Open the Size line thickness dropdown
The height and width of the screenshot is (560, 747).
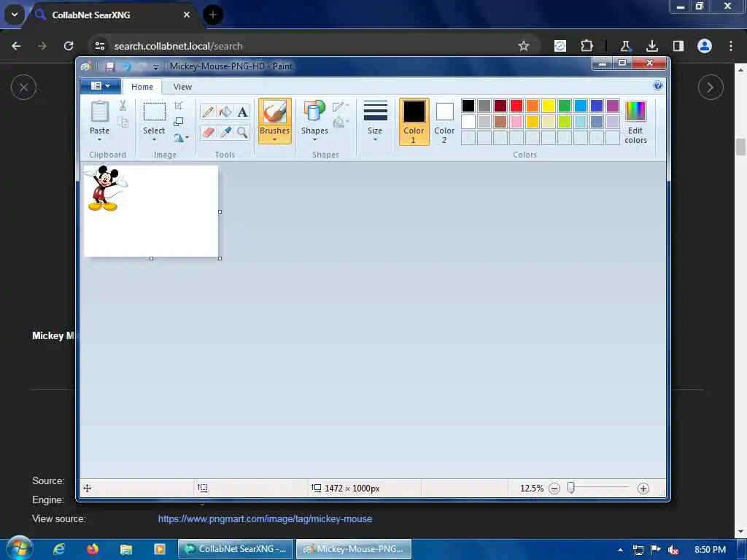coord(375,121)
